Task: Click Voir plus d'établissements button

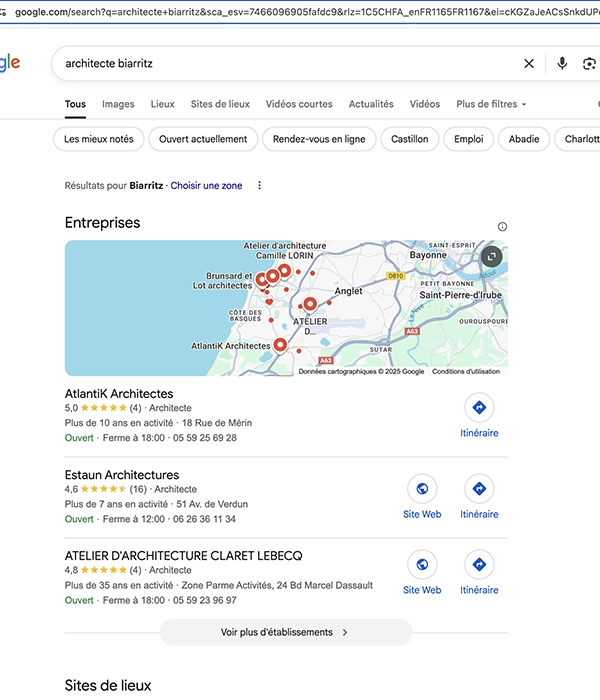Action: click(286, 632)
